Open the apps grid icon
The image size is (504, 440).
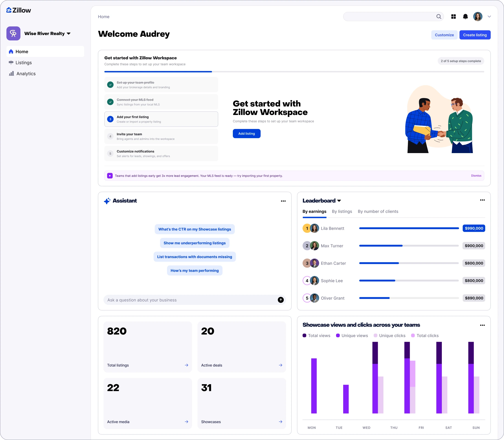(454, 17)
